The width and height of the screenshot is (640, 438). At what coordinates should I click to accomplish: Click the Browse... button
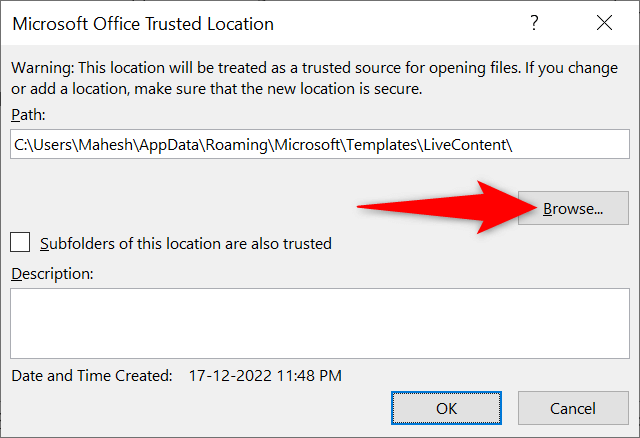[x=573, y=208]
